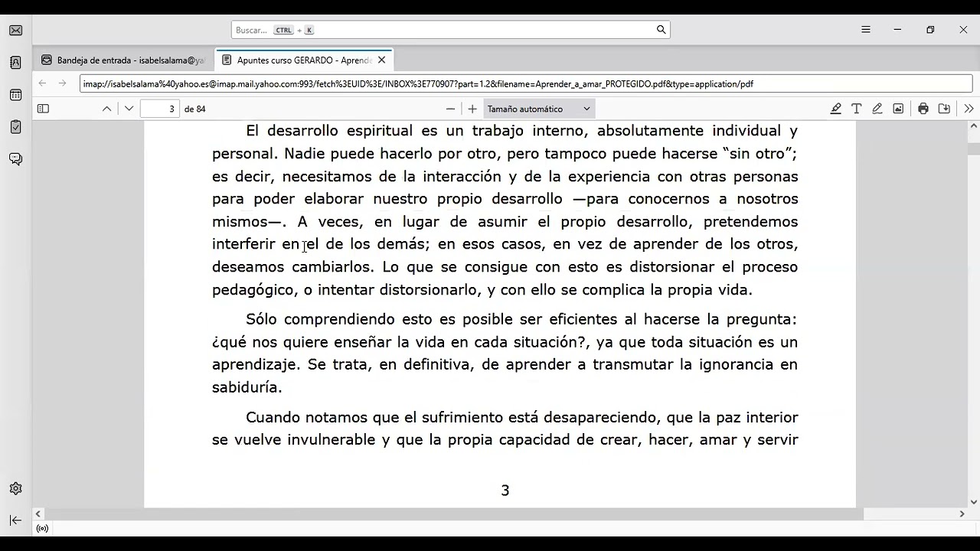Go back with the left arrow
Image resolution: width=980 pixels, height=551 pixels.
pos(43,83)
